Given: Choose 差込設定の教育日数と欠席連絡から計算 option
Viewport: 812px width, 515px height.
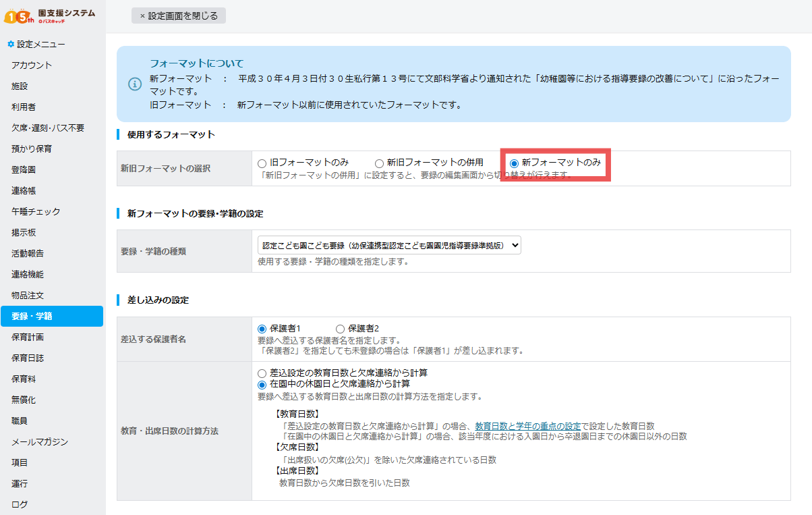Looking at the screenshot, I should point(262,373).
